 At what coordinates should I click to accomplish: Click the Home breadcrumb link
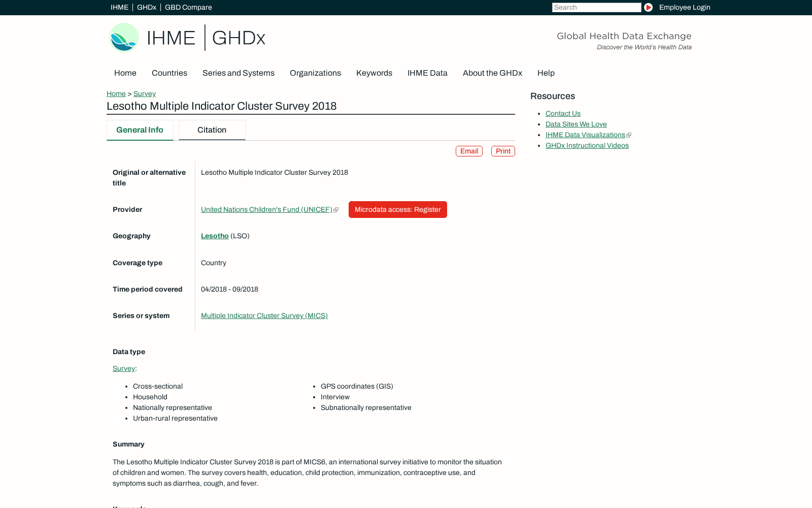116,94
